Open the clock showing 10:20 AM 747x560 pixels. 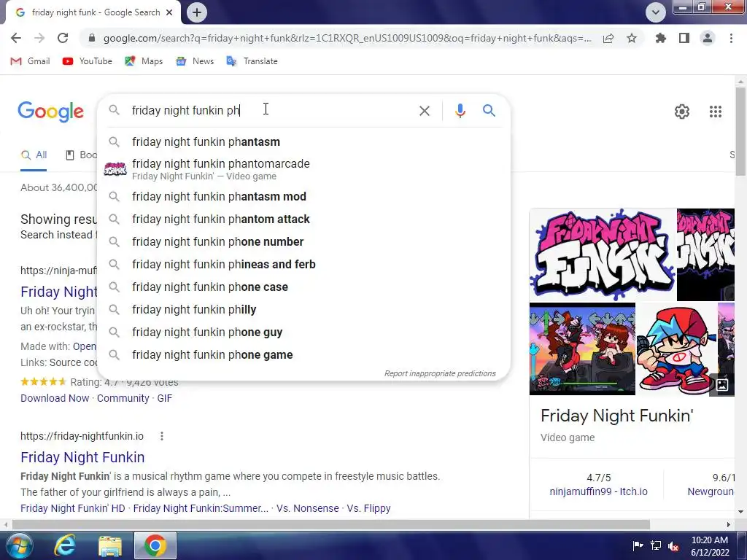click(x=710, y=546)
